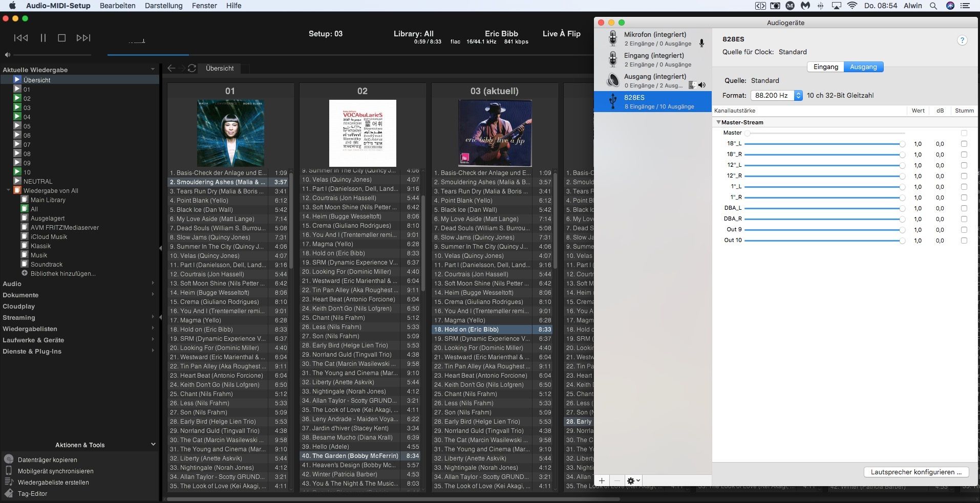Mute the Out 10 channel checkbox
The image size is (980, 503).
tap(964, 240)
